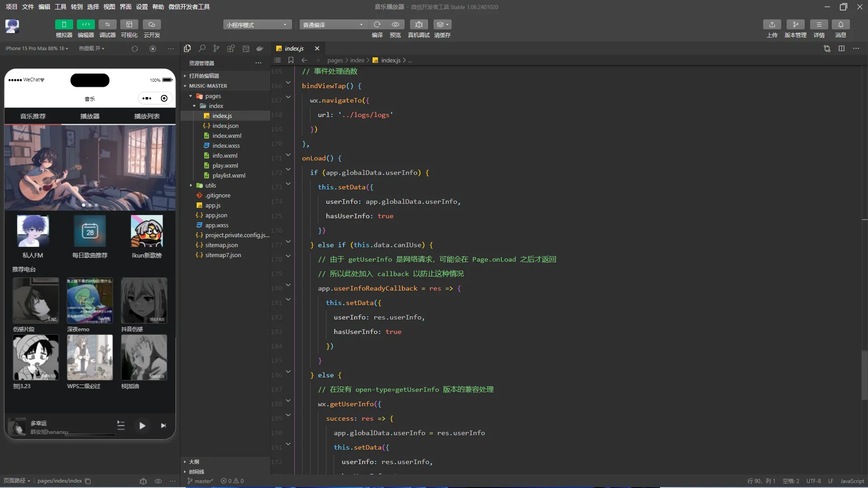Open the 伤感片段 radio thumbnail
Image resolution: width=868 pixels, height=488 pixels.
point(36,300)
